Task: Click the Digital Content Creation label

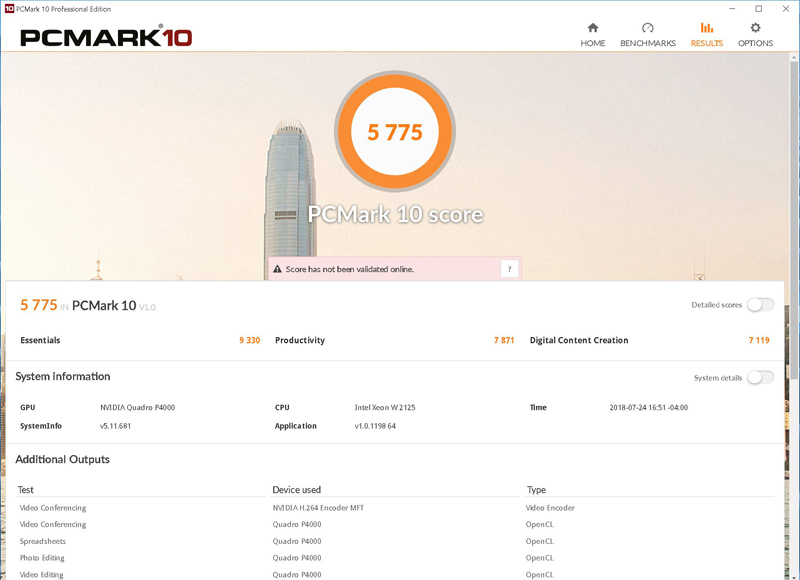Action: [579, 340]
